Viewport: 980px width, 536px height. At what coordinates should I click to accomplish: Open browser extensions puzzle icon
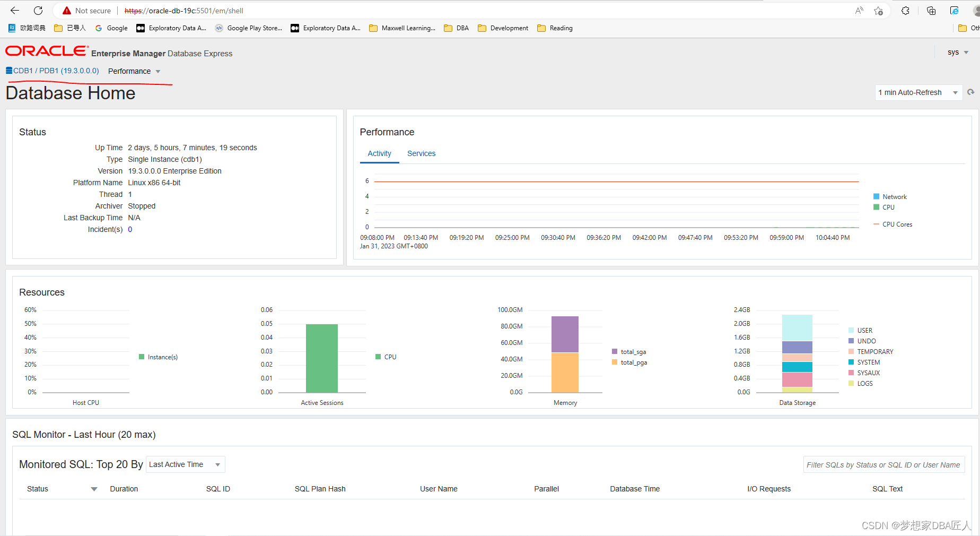pyautogui.click(x=906, y=11)
